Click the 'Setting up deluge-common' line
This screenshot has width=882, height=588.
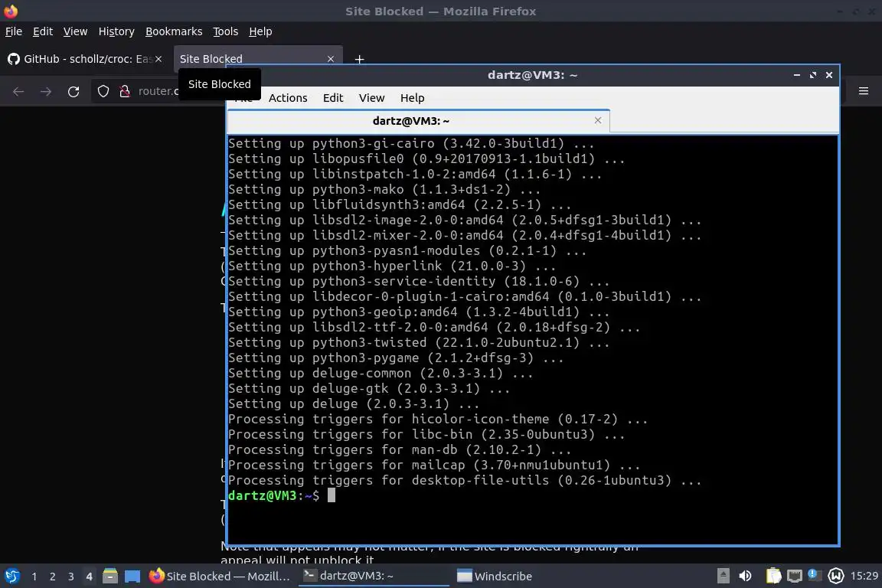[381, 374]
